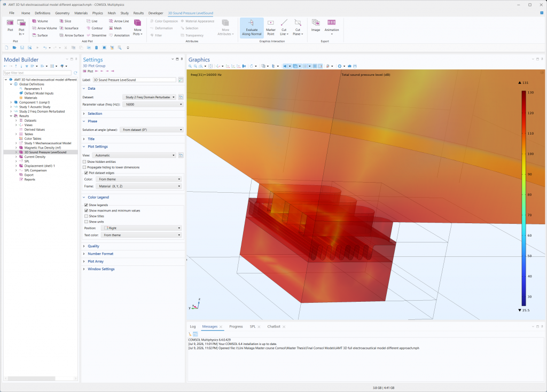Expand Component 1 tree node
Viewport: 547px width, 392px height.
click(11, 103)
